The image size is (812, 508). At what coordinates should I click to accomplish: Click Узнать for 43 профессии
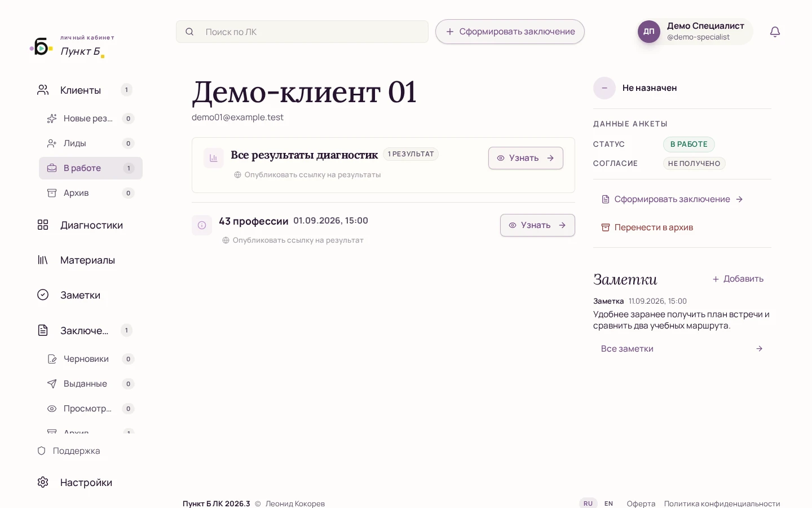click(537, 225)
